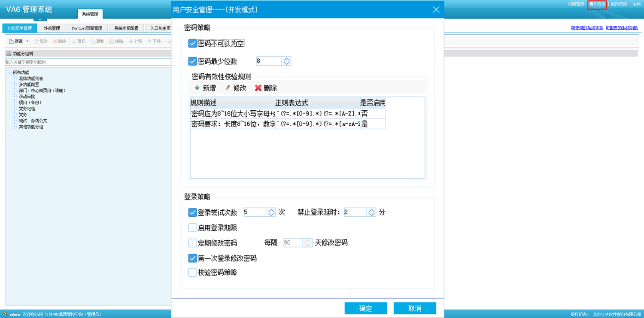The height and width of the screenshot is (318, 644).
Task: Click the 正则表达式 column header
Action: [x=318, y=103]
